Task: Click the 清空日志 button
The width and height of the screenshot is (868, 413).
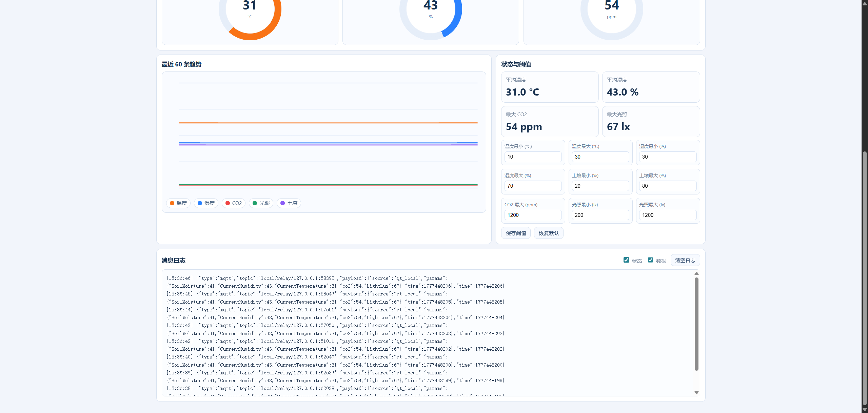Action: 685,260
